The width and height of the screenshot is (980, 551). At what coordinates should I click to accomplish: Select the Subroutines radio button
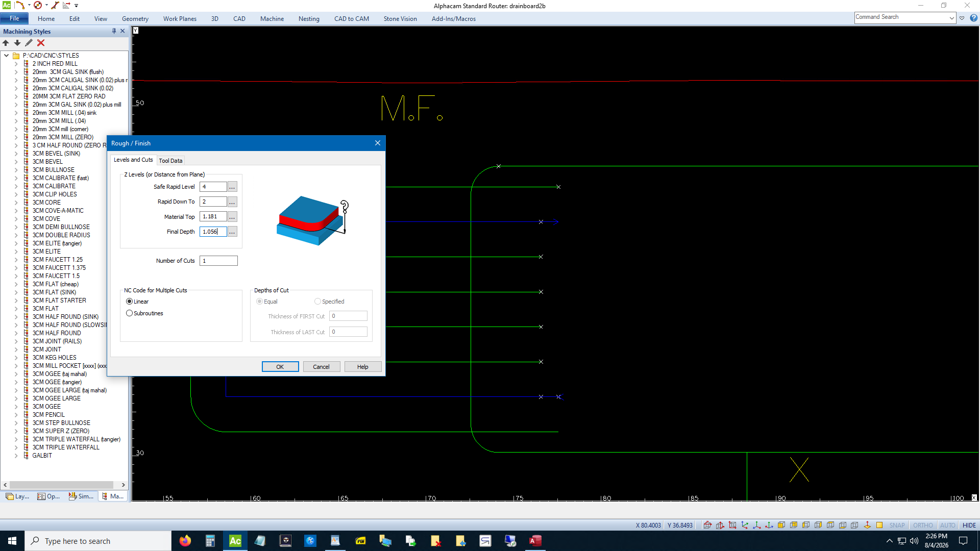pyautogui.click(x=130, y=313)
